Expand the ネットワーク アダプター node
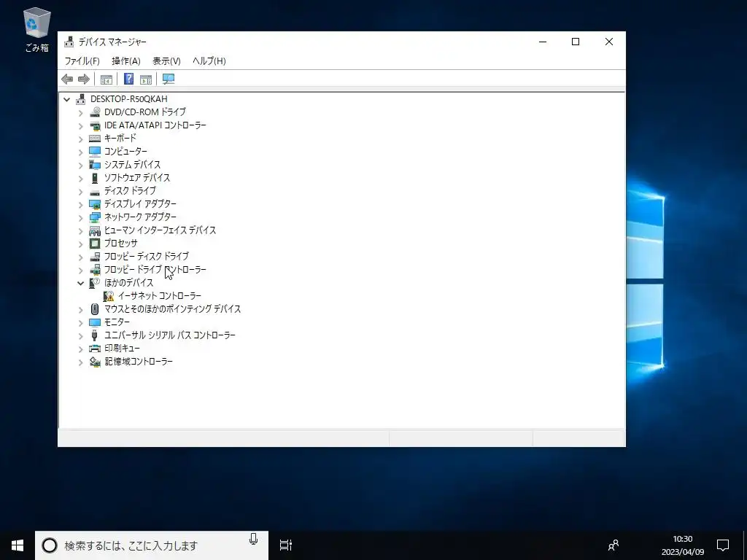This screenshot has height=560, width=747. click(x=80, y=217)
